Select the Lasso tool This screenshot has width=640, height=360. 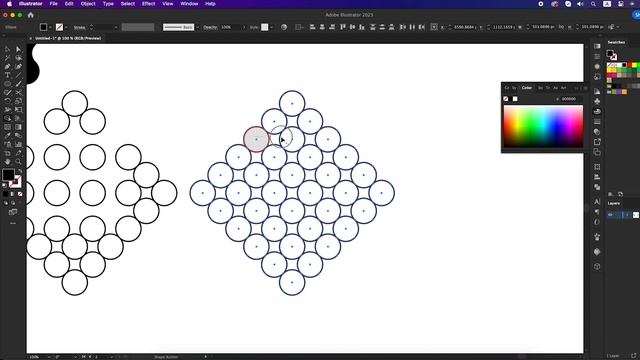18,58
